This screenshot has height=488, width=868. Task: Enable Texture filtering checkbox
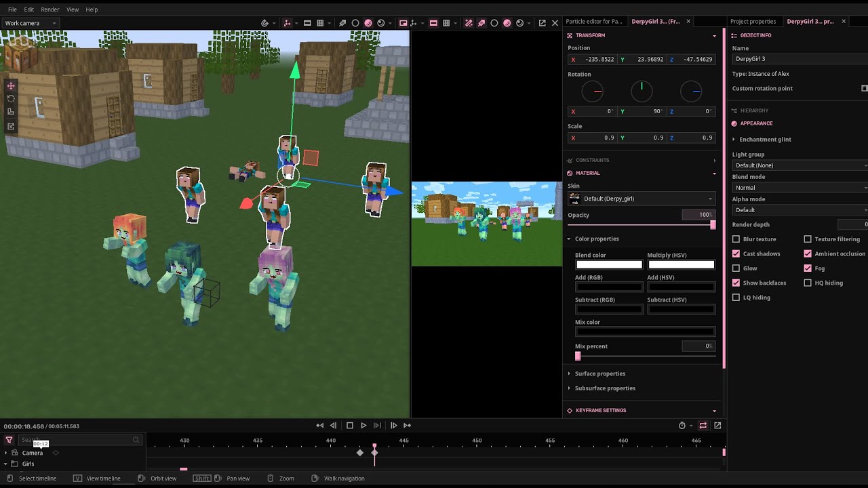tap(808, 239)
